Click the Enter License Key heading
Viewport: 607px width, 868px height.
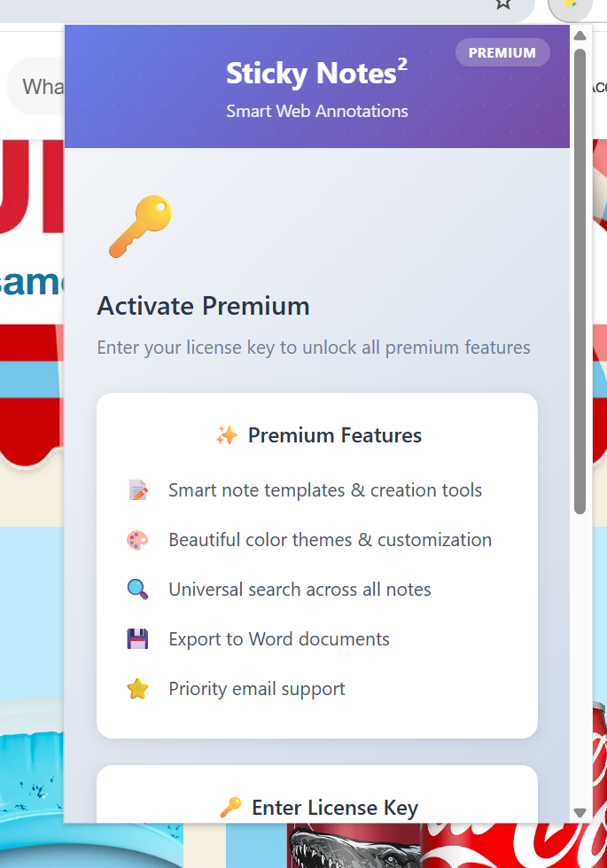point(335,809)
